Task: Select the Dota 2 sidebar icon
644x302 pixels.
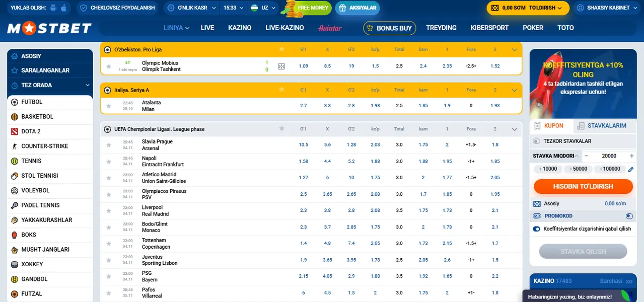Action: (14, 131)
